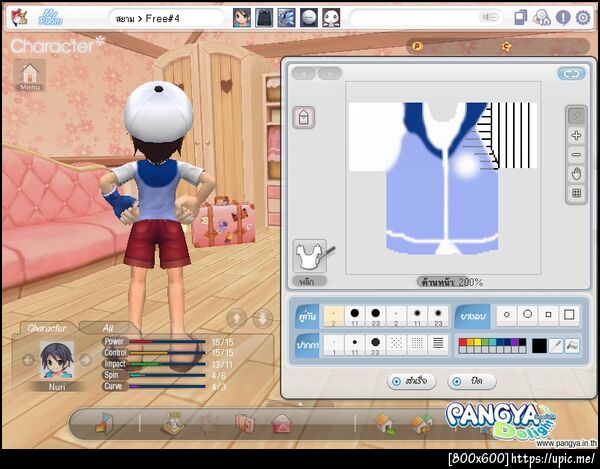Image resolution: width=600 pixels, height=469 pixels.
Task: Select the paint roller fill tool
Action: (x=572, y=346)
